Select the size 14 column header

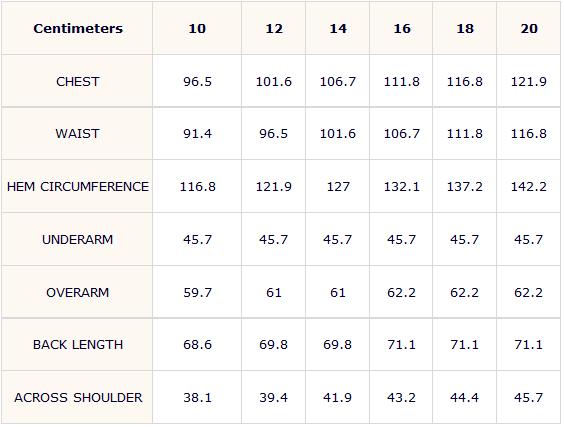coord(338,29)
